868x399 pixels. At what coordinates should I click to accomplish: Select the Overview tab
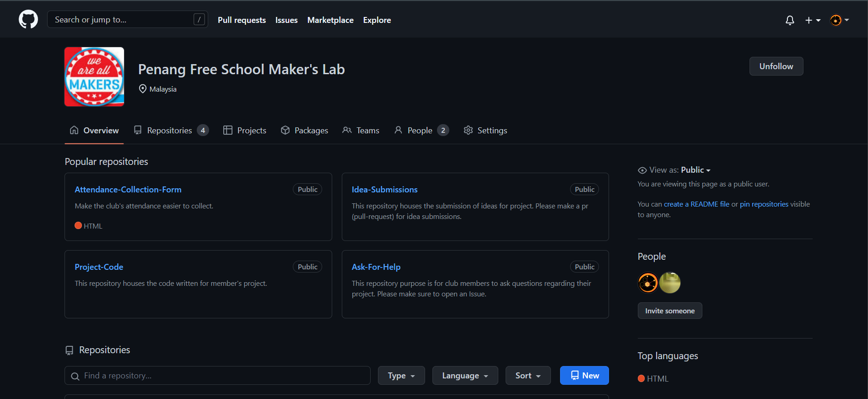tap(94, 131)
